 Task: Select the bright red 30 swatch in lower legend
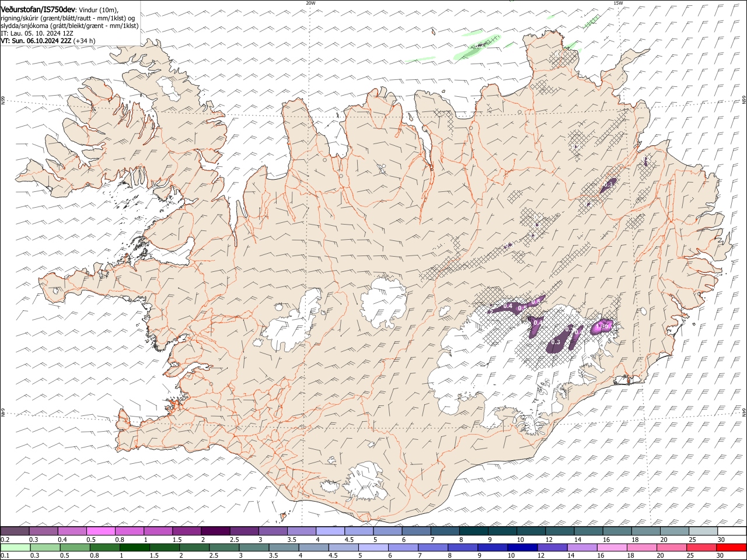point(732,547)
